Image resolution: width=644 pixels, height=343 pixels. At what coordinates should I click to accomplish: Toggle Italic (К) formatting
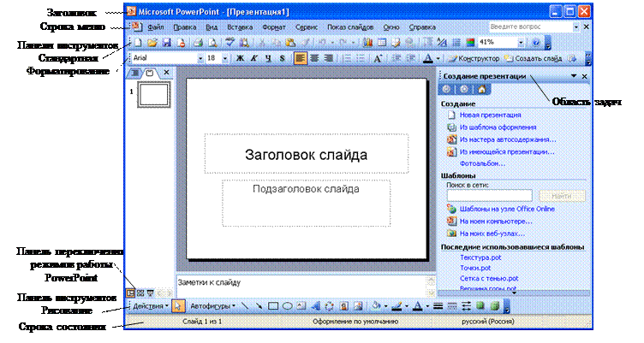(x=254, y=58)
